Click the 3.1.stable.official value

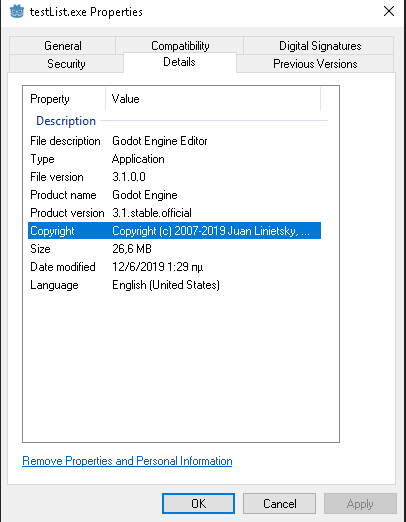152,213
